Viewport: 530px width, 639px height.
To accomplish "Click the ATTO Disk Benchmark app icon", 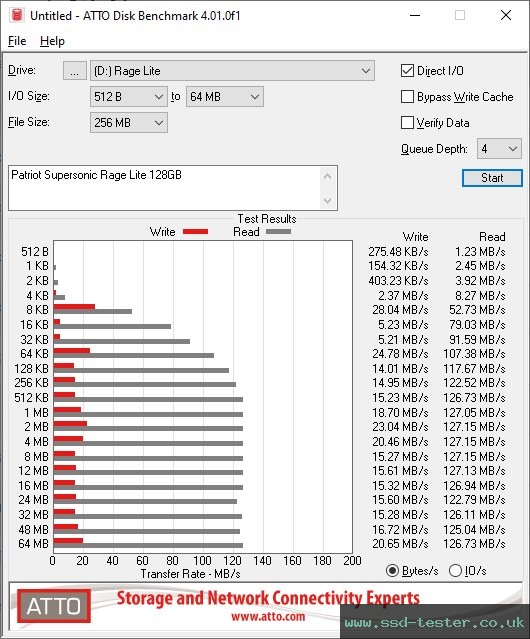I will (17, 15).
